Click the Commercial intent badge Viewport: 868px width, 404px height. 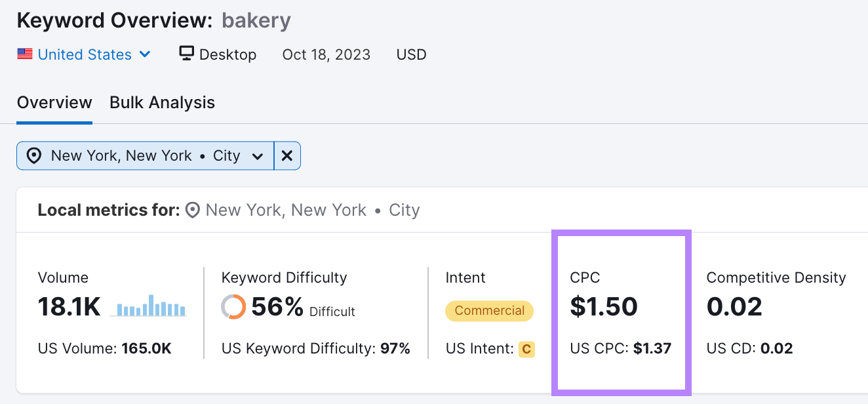pos(489,311)
